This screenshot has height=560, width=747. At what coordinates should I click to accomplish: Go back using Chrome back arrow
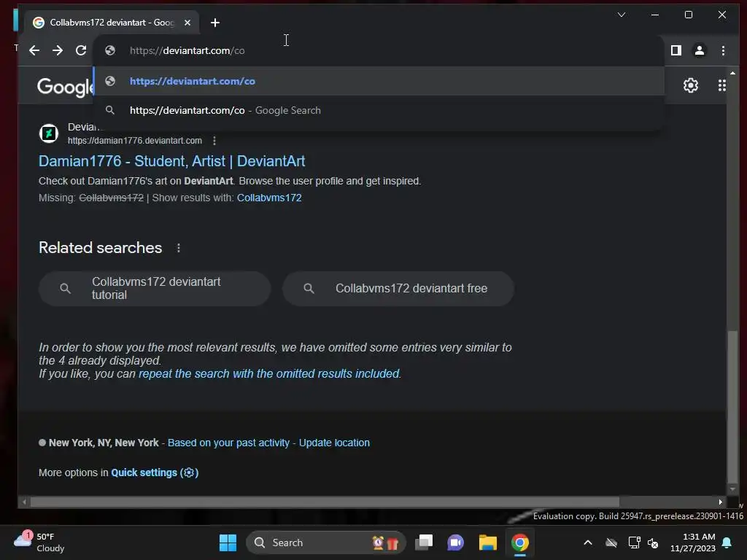pos(34,50)
